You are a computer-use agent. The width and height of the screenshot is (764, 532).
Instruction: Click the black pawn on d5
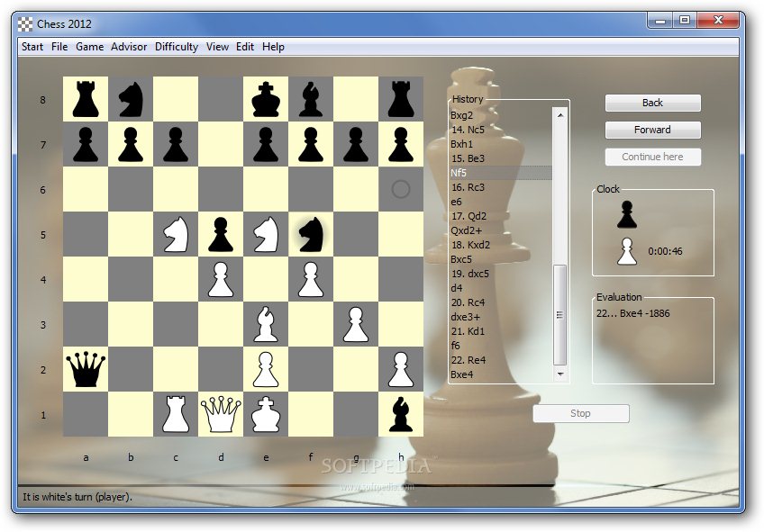[221, 235]
